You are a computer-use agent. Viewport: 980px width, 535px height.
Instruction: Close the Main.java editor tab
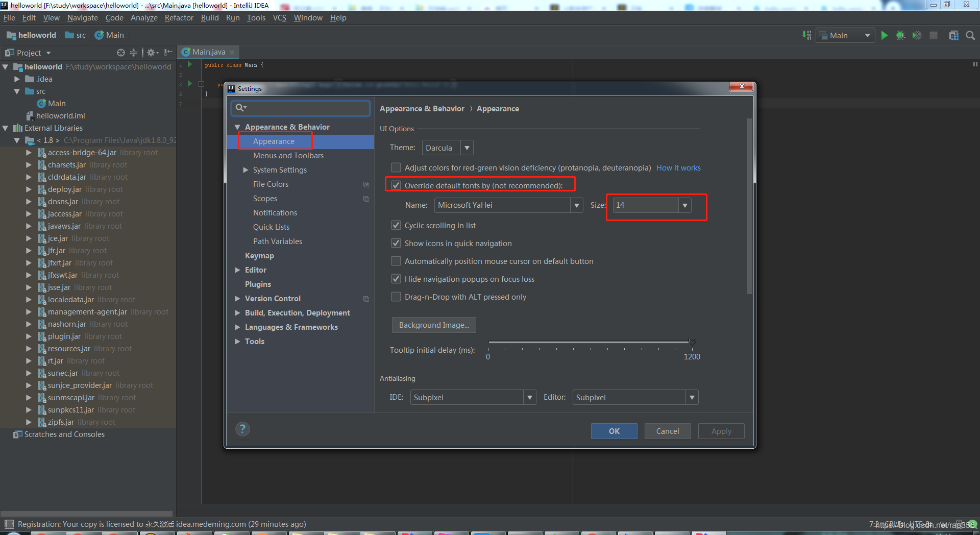(232, 52)
